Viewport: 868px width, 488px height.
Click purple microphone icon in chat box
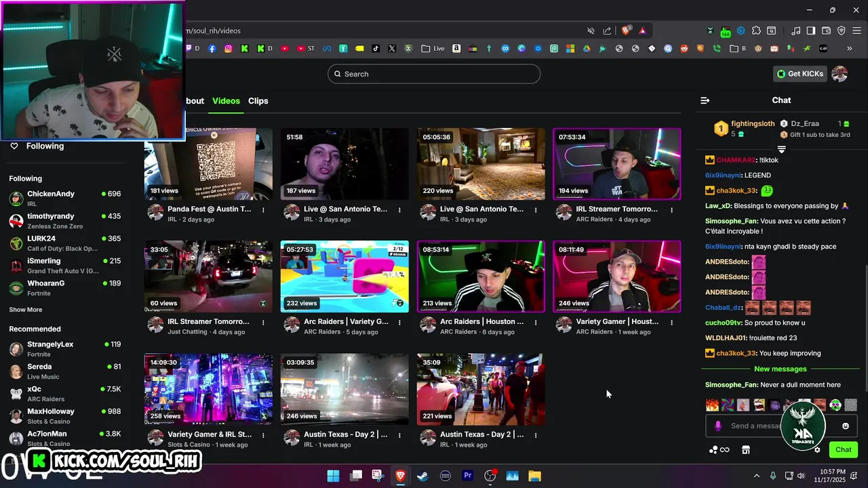point(718,426)
